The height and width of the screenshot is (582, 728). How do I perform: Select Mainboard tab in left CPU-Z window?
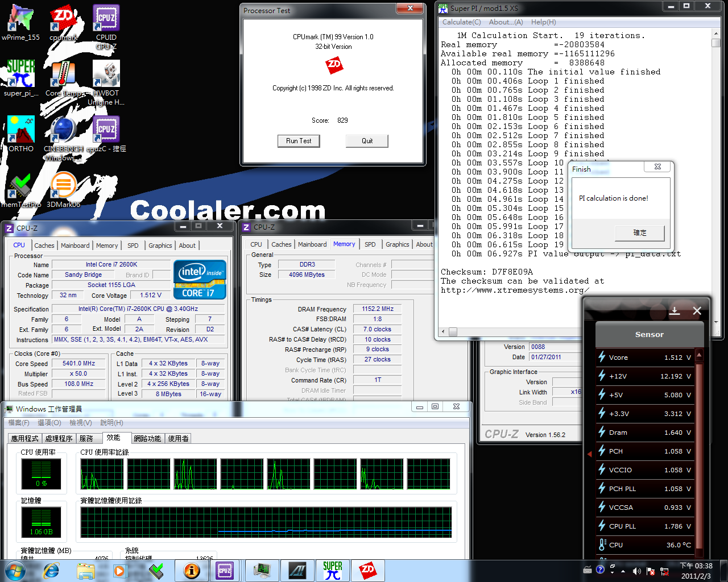coord(75,246)
